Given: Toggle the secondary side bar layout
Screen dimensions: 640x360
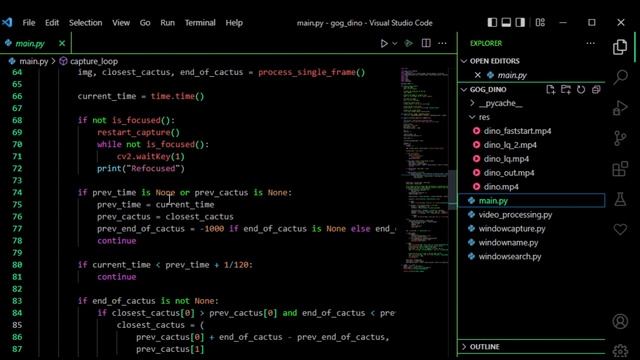Looking at the screenshot, I should pos(520,22).
